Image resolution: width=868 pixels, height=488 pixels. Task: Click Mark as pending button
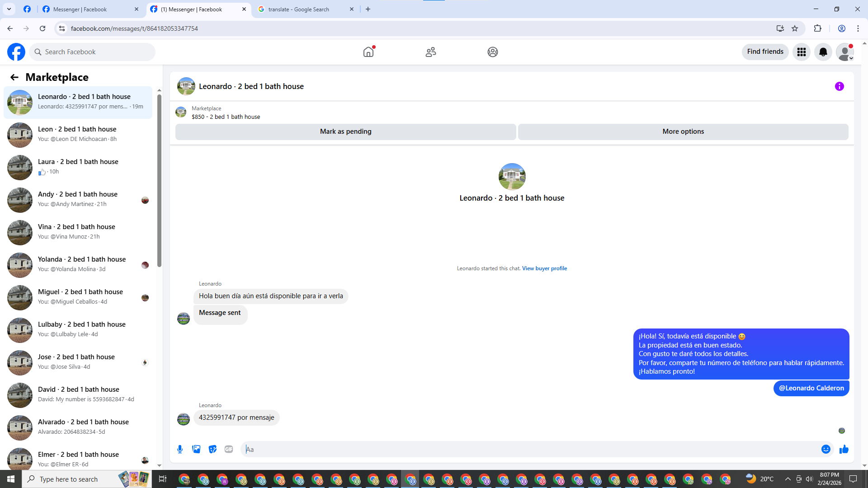(345, 131)
